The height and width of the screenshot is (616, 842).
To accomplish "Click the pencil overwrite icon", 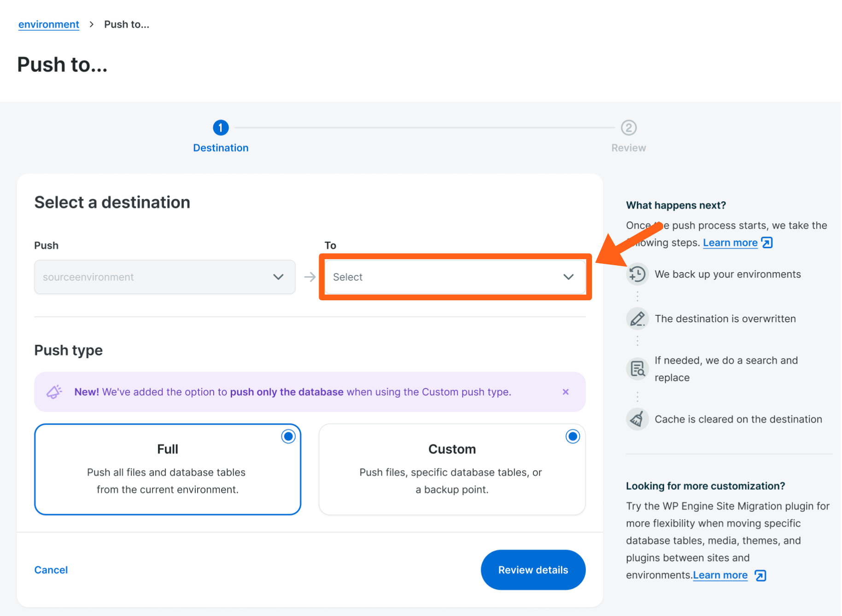I will pyautogui.click(x=637, y=319).
